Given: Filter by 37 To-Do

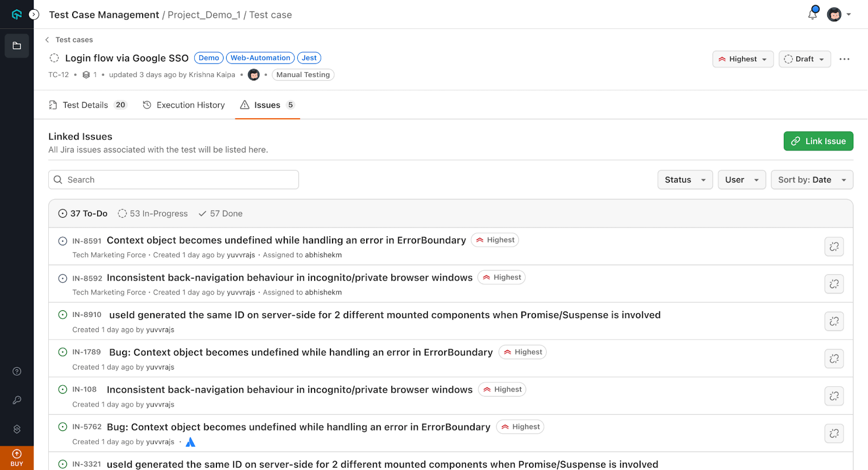Looking at the screenshot, I should pyautogui.click(x=83, y=214).
